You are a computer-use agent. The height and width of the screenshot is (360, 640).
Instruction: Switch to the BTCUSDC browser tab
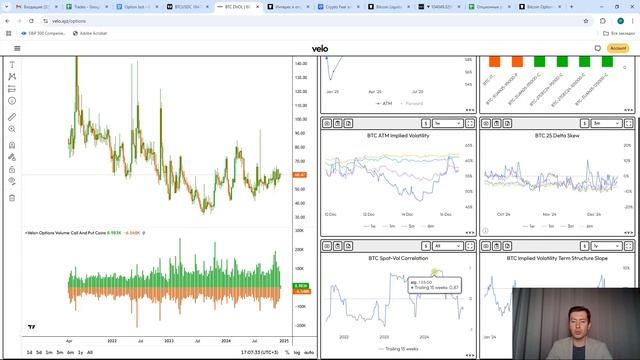(189, 7)
